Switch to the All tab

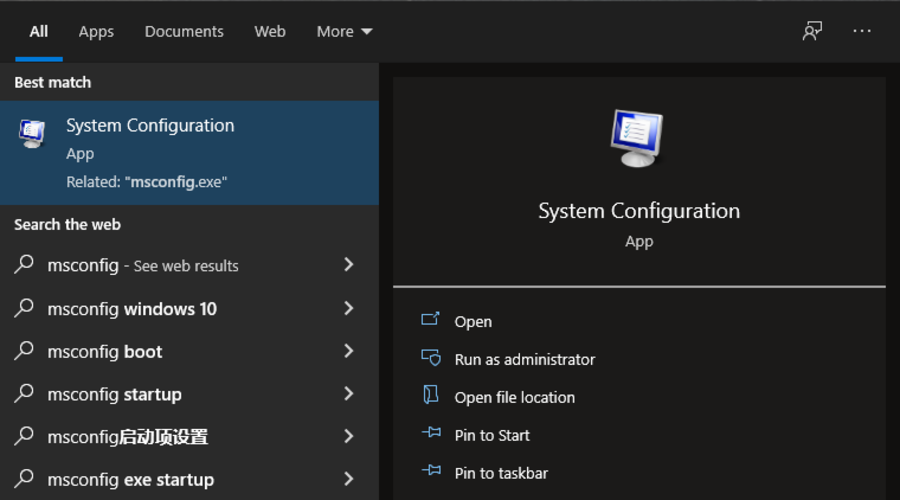(x=38, y=32)
